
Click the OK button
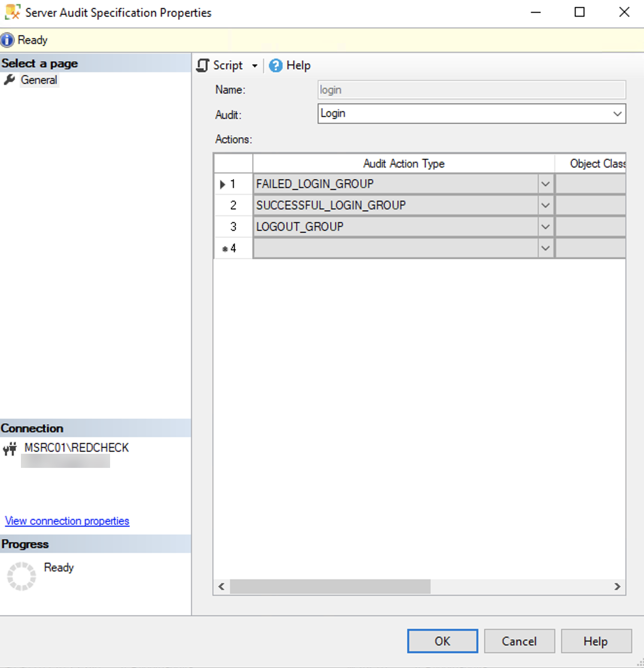[x=442, y=641]
